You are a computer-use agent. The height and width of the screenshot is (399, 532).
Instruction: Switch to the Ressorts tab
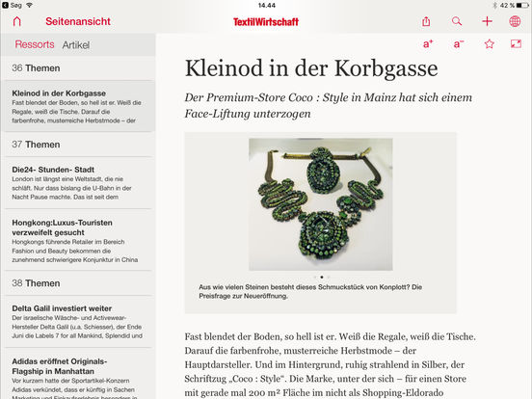tap(35, 44)
